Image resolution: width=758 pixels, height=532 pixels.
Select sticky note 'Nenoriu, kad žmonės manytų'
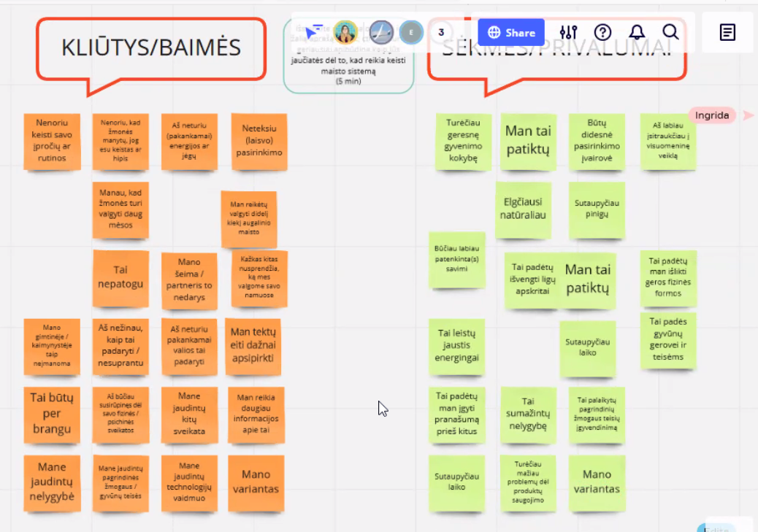click(120, 141)
